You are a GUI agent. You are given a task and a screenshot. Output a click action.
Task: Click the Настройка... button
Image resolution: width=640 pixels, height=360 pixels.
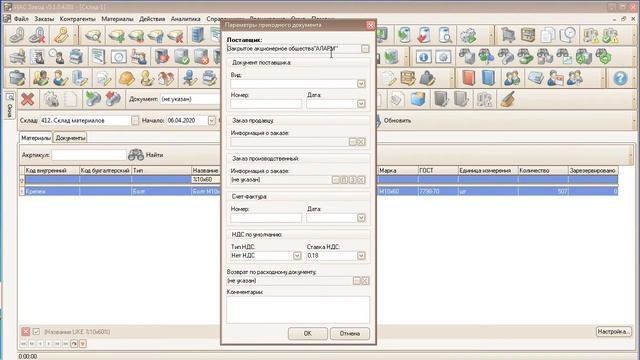coord(613,331)
